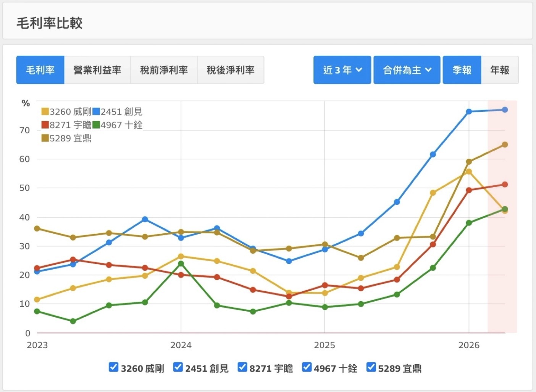
Task: Click the "10" y-axis value
Action: 24,304
